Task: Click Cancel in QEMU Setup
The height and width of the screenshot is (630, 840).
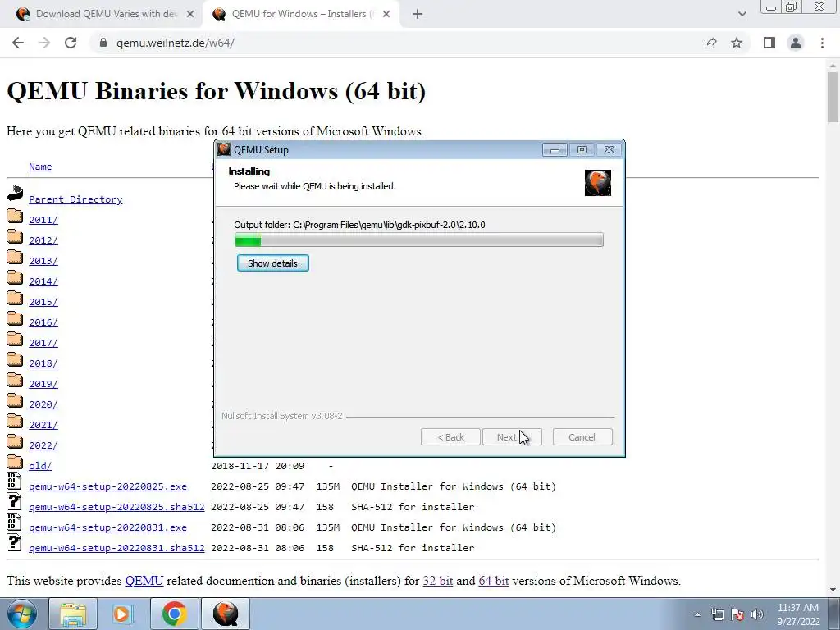Action: coord(582,437)
